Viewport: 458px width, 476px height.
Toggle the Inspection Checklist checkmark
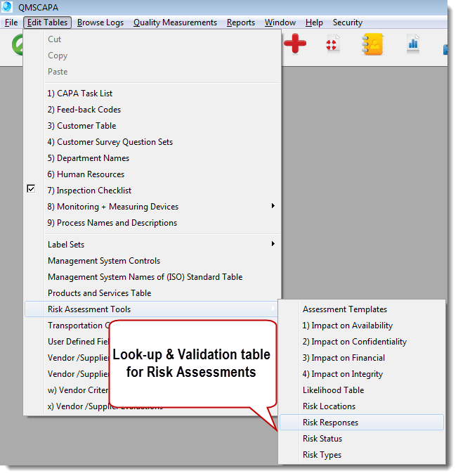click(x=31, y=190)
